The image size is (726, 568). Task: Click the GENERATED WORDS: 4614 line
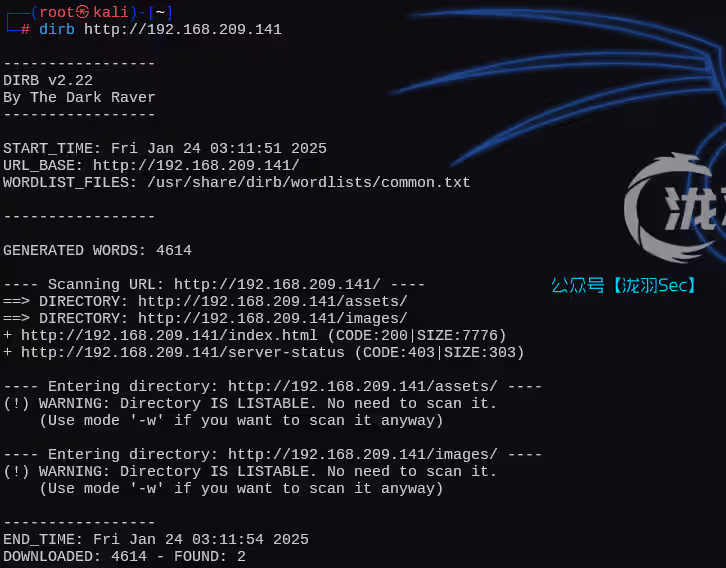[97, 250]
